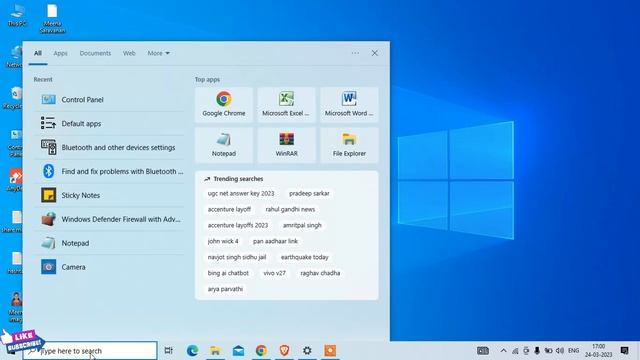The width and height of the screenshot is (640, 360).
Task: Select the All search tab
Action: [x=38, y=53]
